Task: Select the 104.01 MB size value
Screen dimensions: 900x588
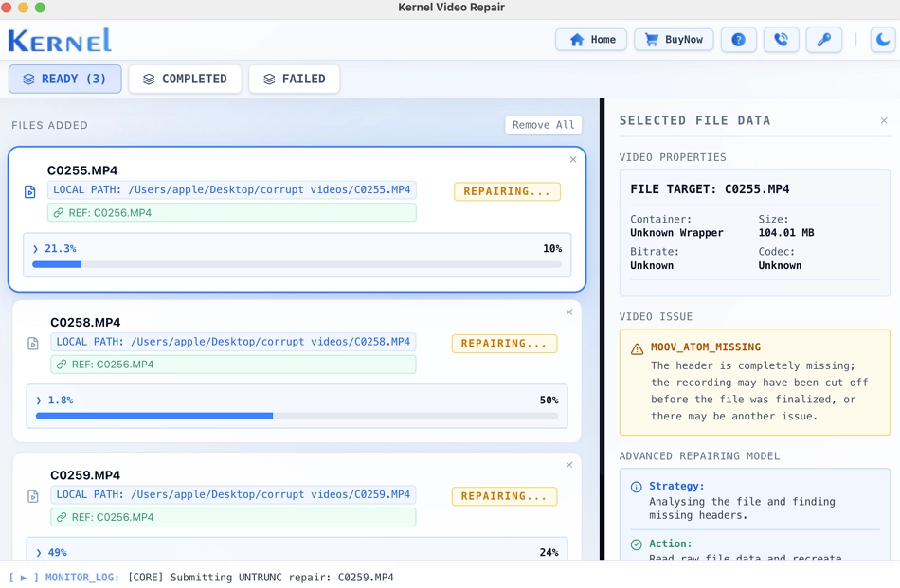Action: coord(785,232)
